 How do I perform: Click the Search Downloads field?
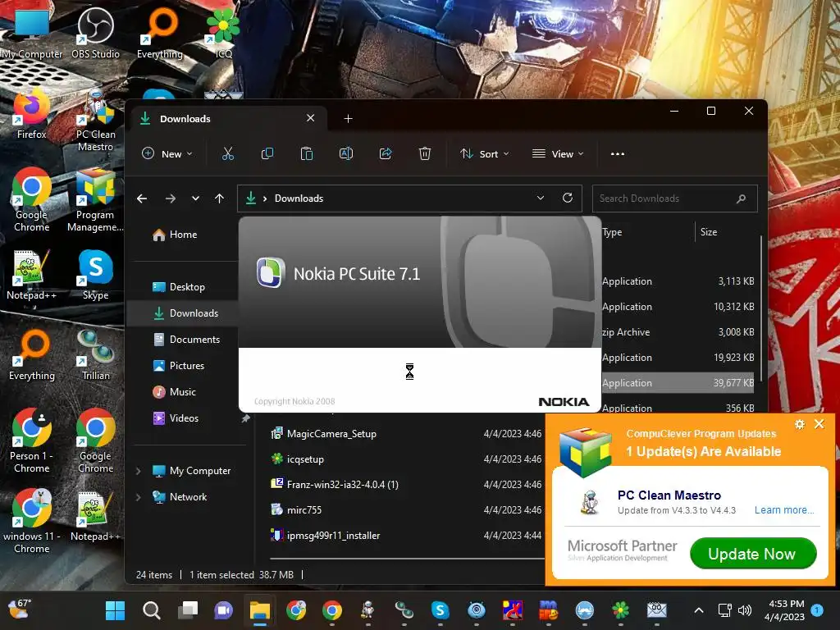click(674, 199)
